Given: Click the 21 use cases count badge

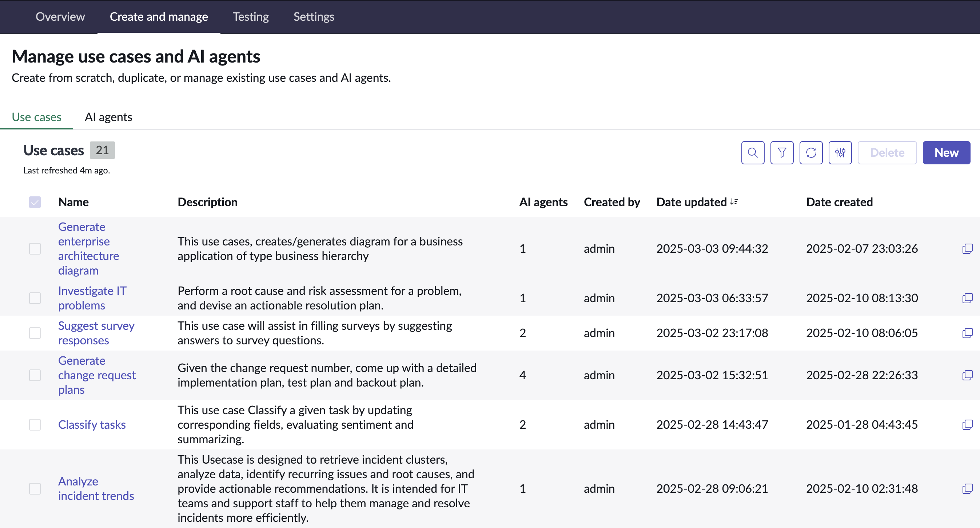Looking at the screenshot, I should pyautogui.click(x=102, y=150).
